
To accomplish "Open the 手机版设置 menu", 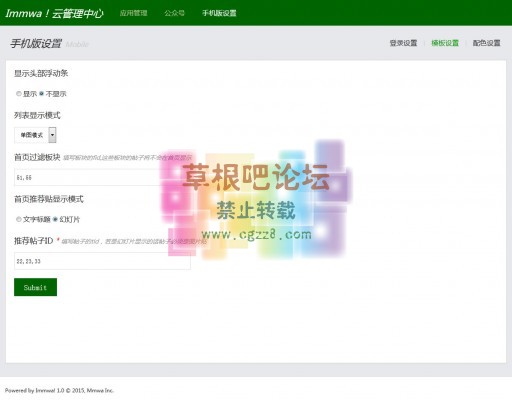I will pyautogui.click(x=219, y=13).
